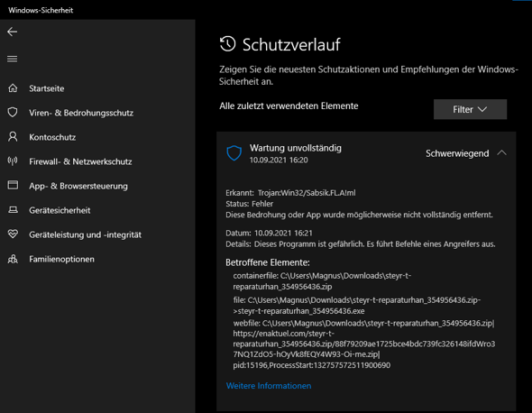Open the hamburger navigation menu
This screenshot has width=532, height=413.
click(x=13, y=59)
